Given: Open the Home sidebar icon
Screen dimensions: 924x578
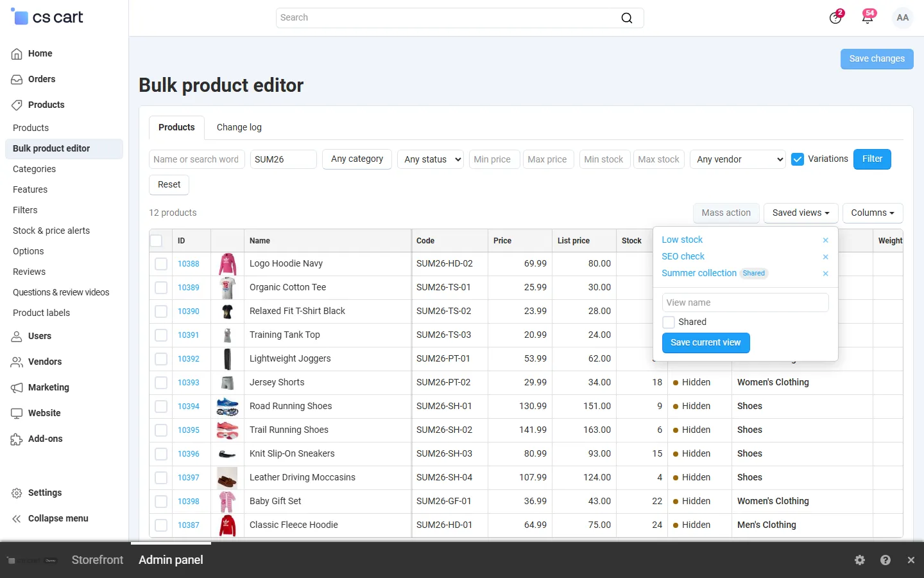Looking at the screenshot, I should [x=17, y=54].
